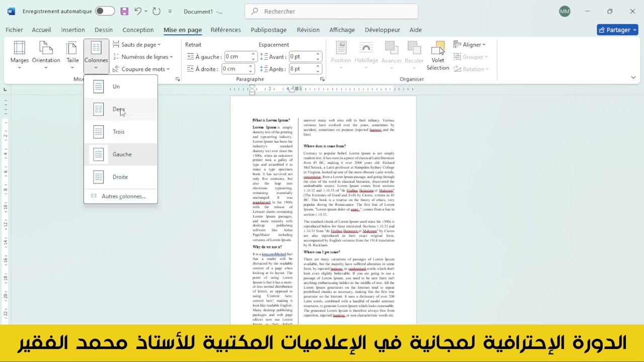Click the À gauche indent spinner arrows

click(x=253, y=56)
